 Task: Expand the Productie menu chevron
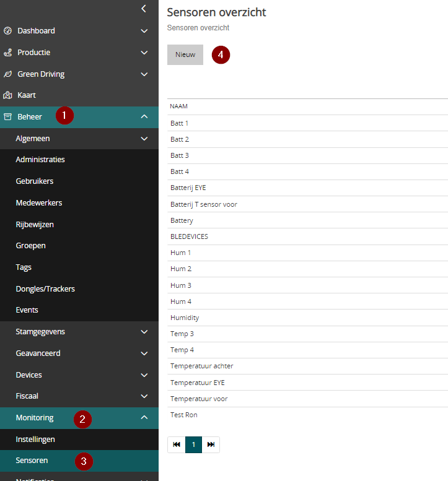click(144, 53)
